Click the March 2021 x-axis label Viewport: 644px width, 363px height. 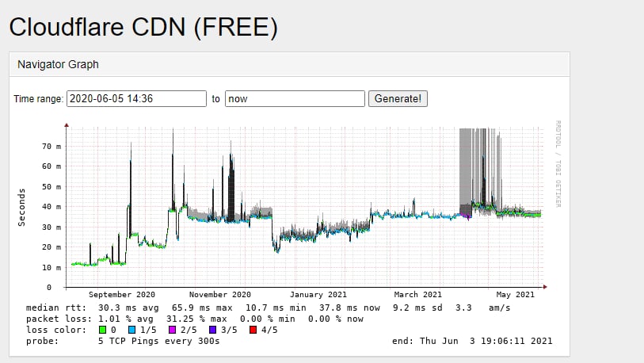pyautogui.click(x=418, y=295)
